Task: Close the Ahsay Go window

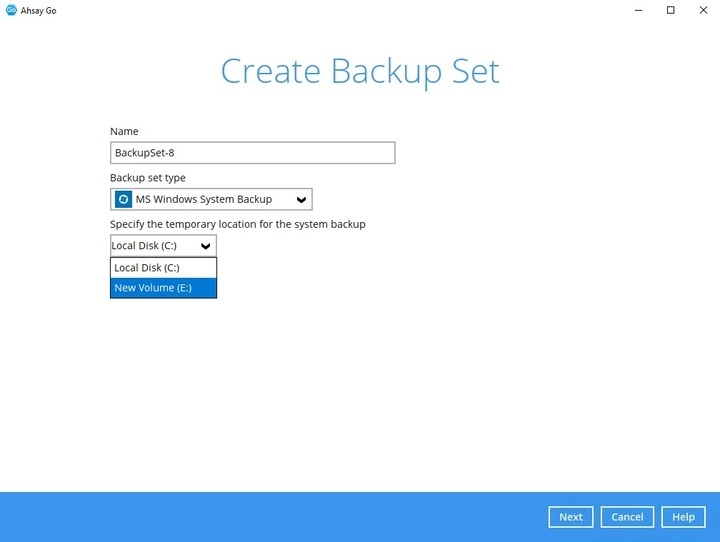Action: [703, 10]
